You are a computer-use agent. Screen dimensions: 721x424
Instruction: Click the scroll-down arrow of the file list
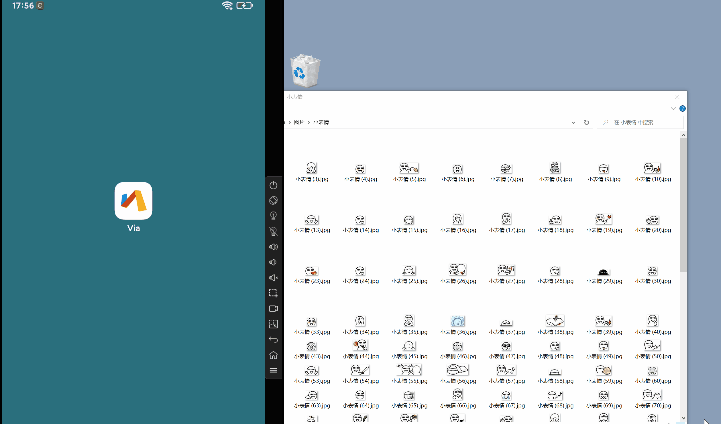click(x=683, y=418)
